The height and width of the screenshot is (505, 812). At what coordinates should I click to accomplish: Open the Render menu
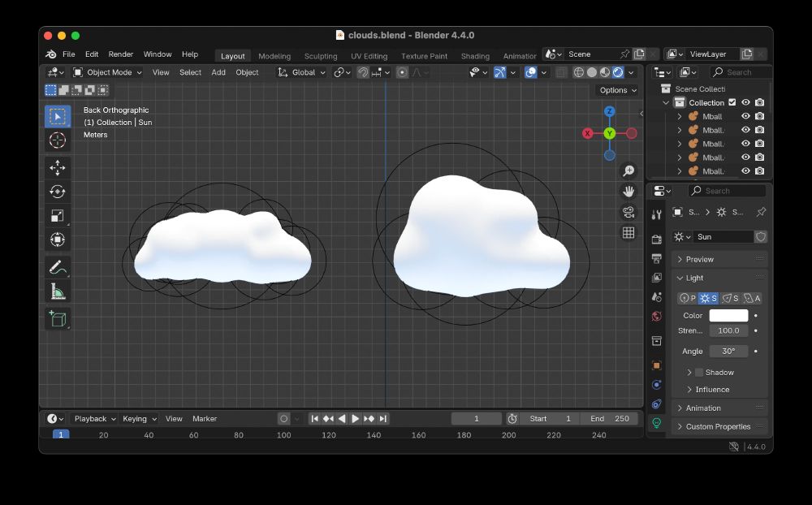coord(121,54)
